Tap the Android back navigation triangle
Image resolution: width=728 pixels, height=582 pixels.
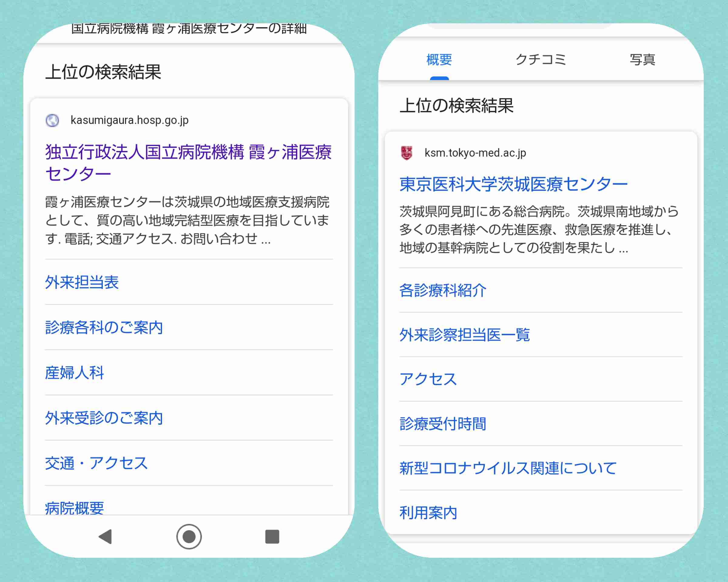105,537
